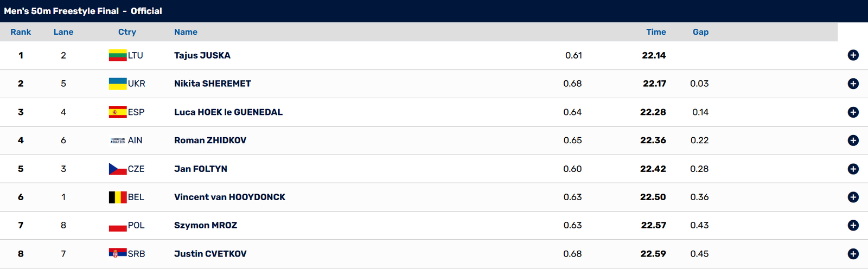Viewport: 868px width, 275px height.
Task: Open Szymon MROZ plus icon details
Action: 853,225
